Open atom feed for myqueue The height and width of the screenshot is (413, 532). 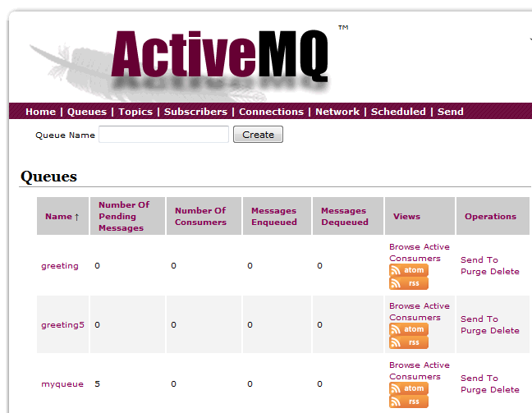click(409, 388)
